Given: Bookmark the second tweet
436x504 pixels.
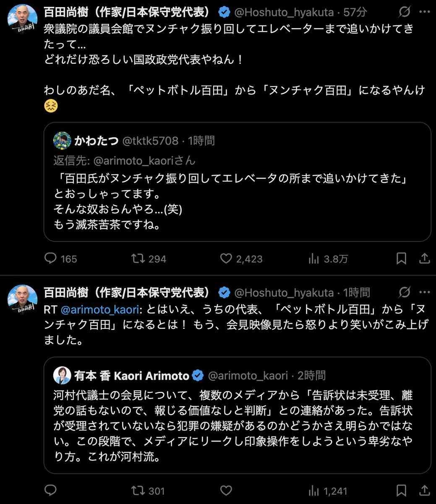Looking at the screenshot, I should tap(402, 490).
